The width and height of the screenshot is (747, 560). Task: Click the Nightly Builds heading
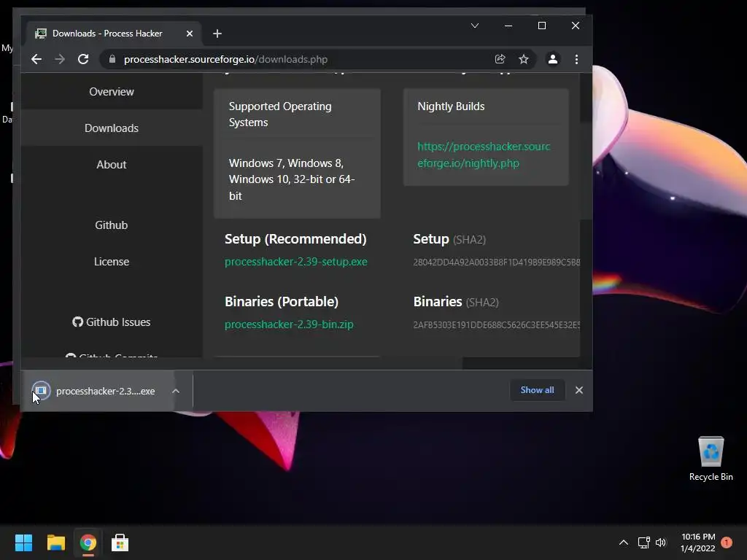[x=451, y=106]
